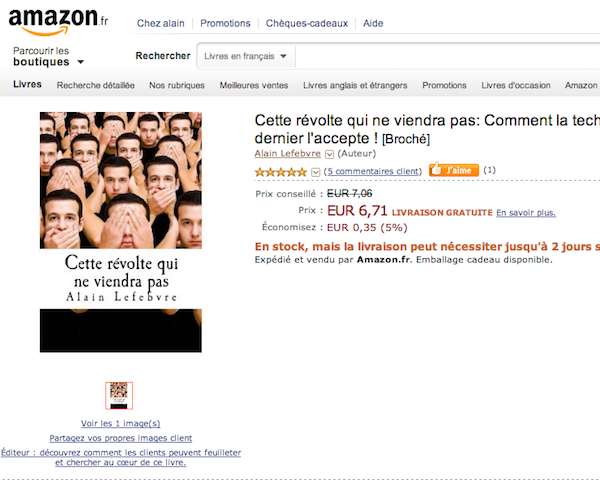Expand the rating breakdown arrow next to stars
This screenshot has height=480, width=600.
click(315, 172)
